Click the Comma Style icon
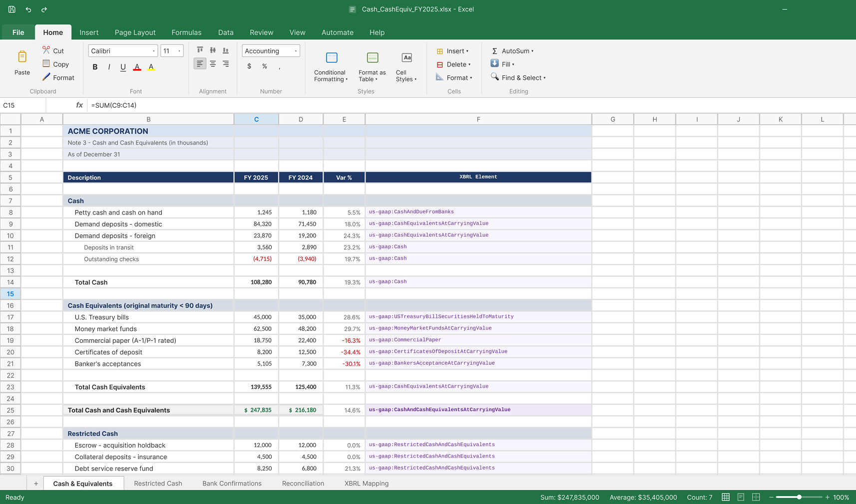The height and width of the screenshot is (504, 856). (x=280, y=66)
